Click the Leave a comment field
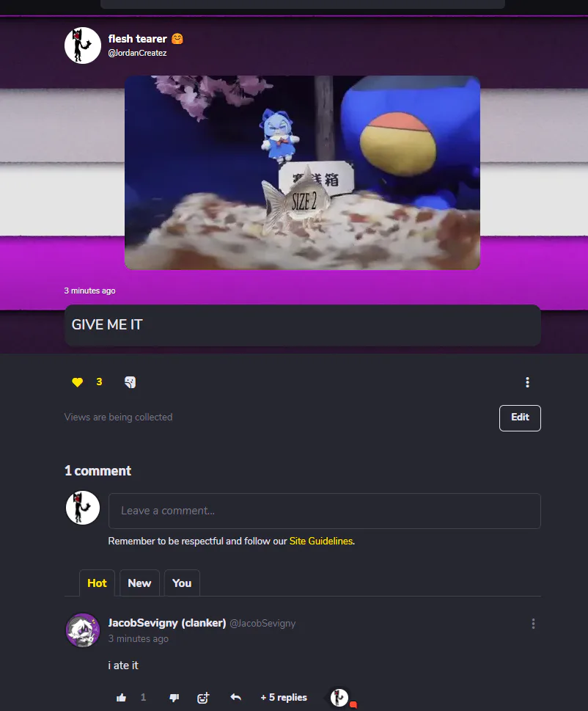Viewport: 588px width, 711px height. tap(324, 511)
